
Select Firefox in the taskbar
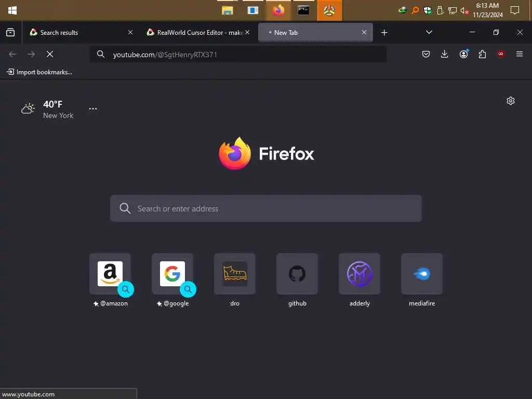[278, 10]
